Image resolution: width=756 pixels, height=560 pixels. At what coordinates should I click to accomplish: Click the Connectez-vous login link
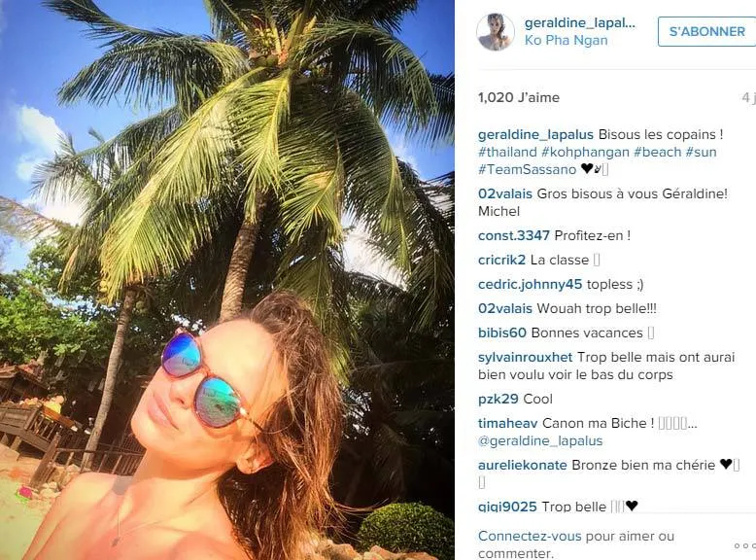531,536
